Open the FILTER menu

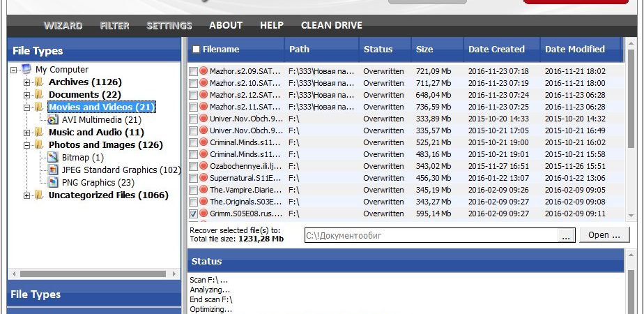point(114,26)
